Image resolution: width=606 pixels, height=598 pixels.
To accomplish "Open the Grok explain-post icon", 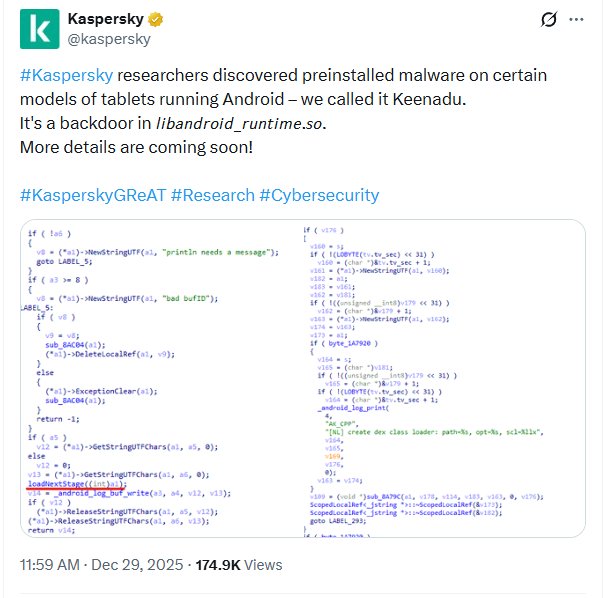I will tap(547, 20).
